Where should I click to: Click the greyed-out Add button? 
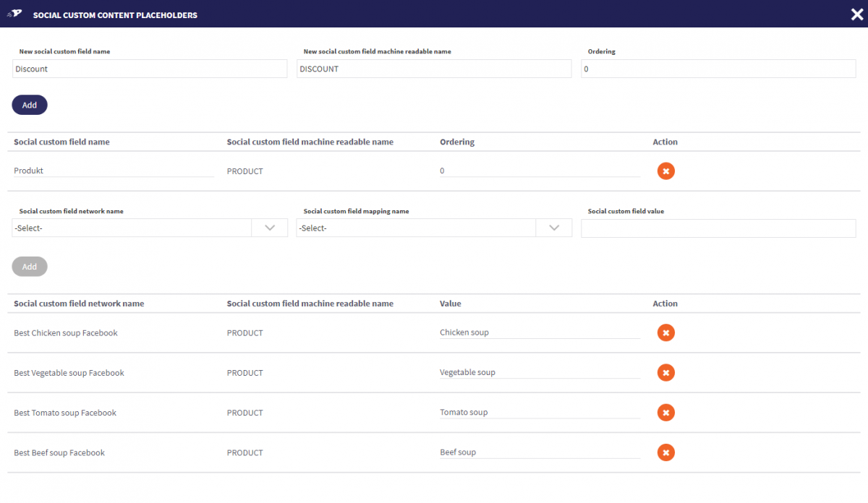(30, 267)
